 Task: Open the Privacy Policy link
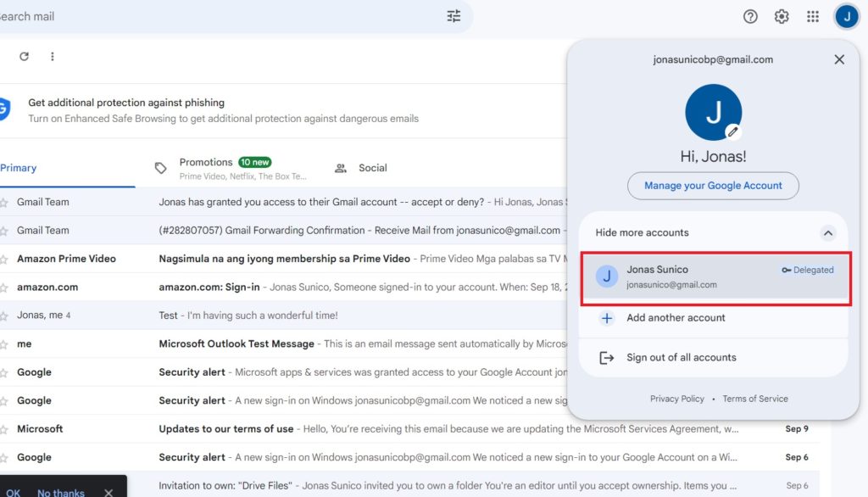point(676,399)
